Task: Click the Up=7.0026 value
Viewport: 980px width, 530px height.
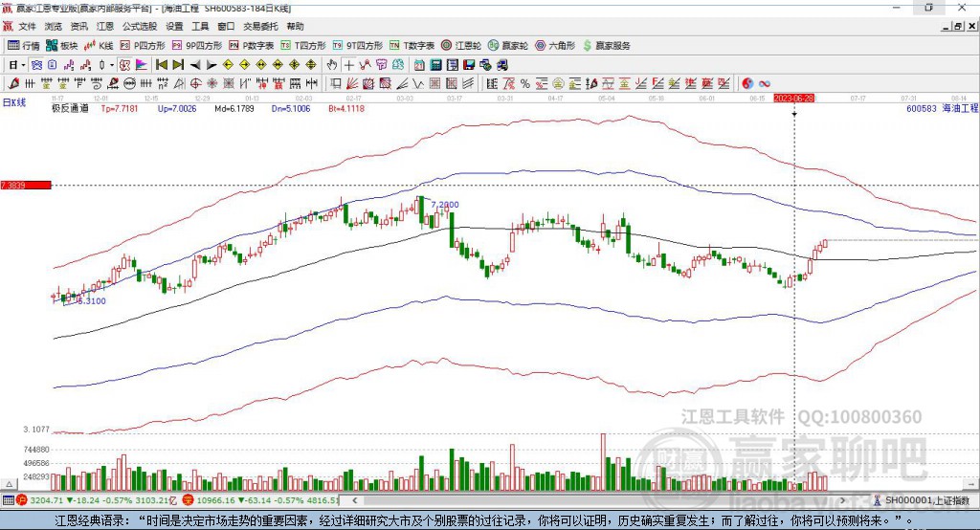Action: [177, 108]
